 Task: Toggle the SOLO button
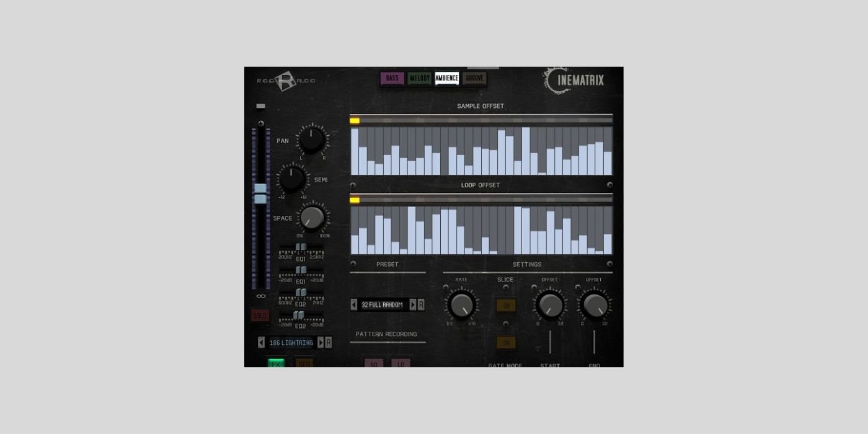pos(260,316)
